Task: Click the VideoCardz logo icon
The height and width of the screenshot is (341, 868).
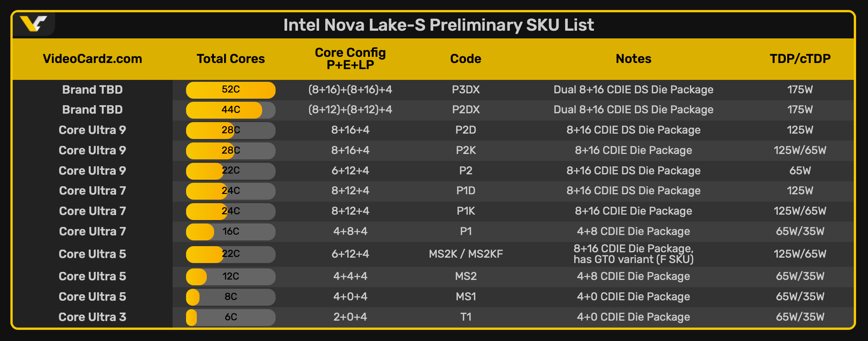Action: pyautogui.click(x=33, y=24)
